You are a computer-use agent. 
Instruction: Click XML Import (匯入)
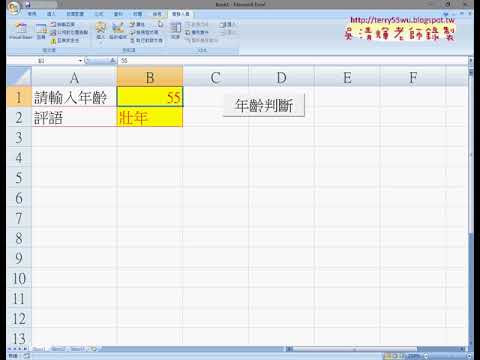(x=228, y=24)
